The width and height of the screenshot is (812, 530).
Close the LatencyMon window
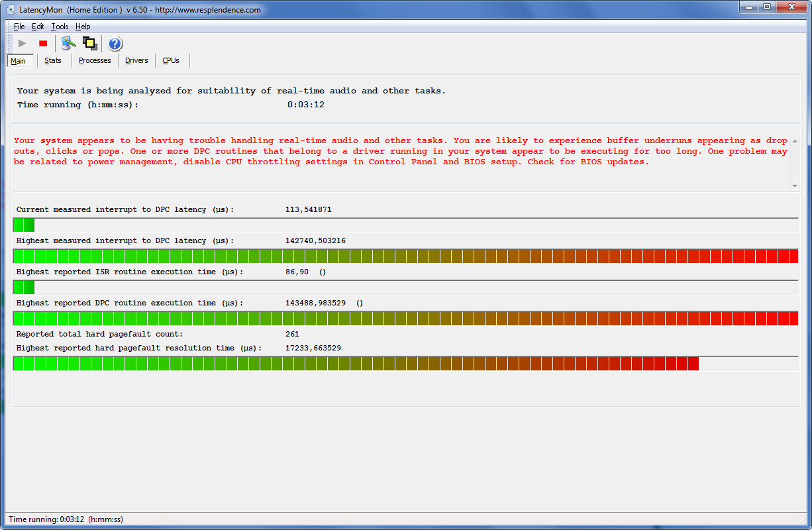pyautogui.click(x=791, y=7)
